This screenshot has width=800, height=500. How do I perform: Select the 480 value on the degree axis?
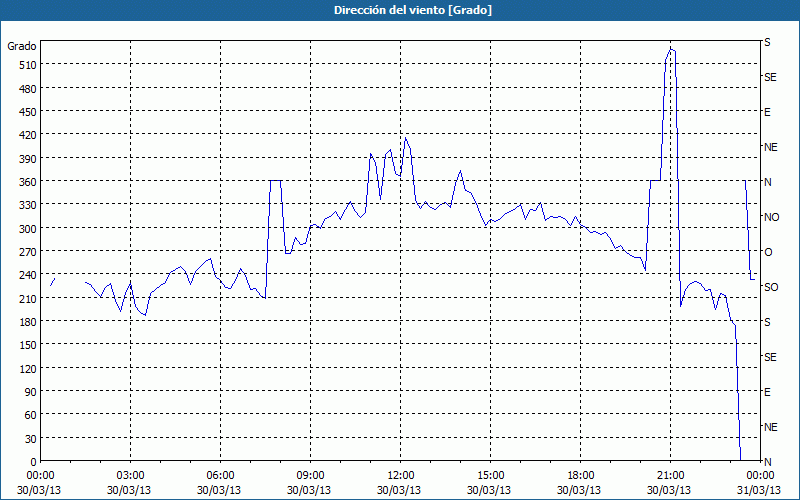click(28, 88)
